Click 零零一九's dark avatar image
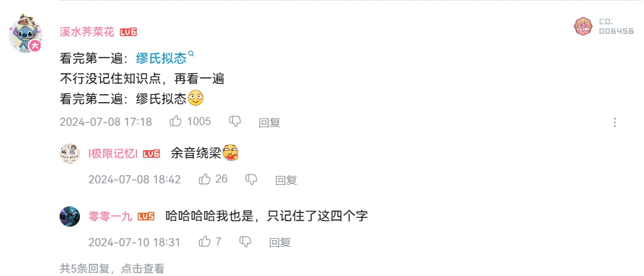Viewport: 644px width, 276px height. [70, 216]
